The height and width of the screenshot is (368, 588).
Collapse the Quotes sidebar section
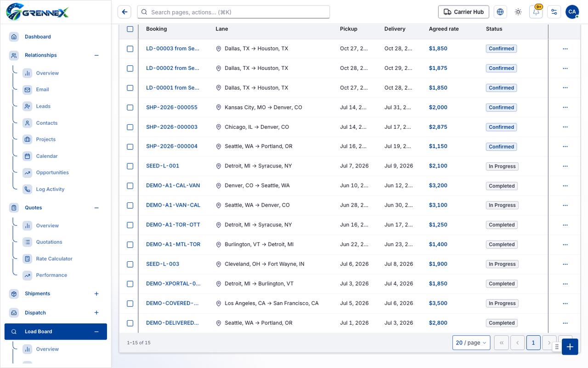click(96, 208)
